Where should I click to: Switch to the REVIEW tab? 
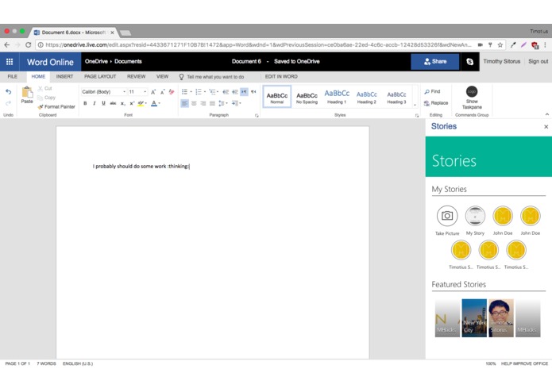coord(137,77)
